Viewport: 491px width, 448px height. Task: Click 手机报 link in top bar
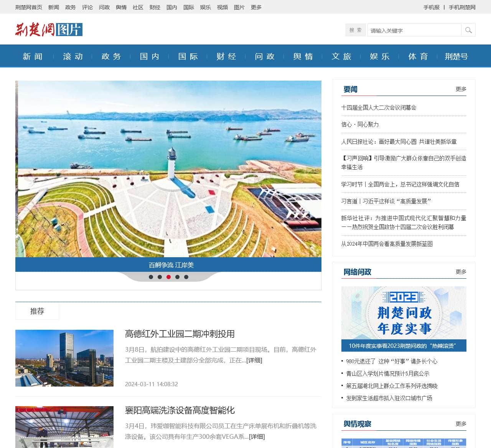(x=431, y=7)
